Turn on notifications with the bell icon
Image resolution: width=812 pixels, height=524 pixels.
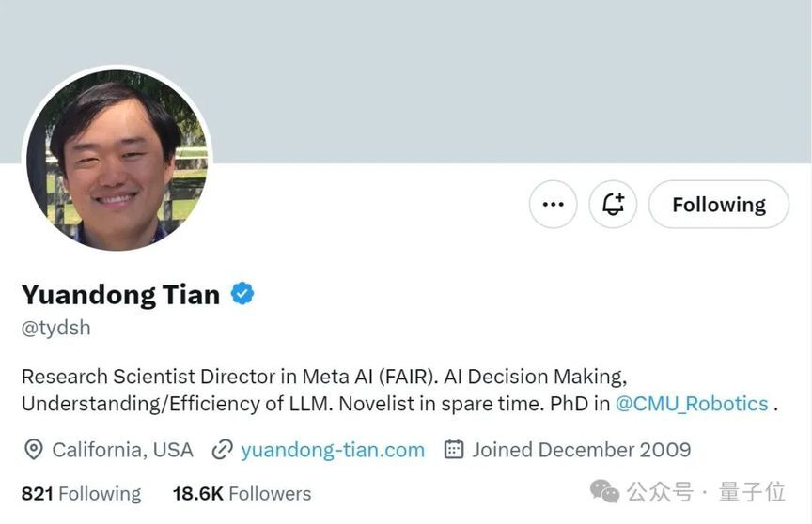[613, 205]
